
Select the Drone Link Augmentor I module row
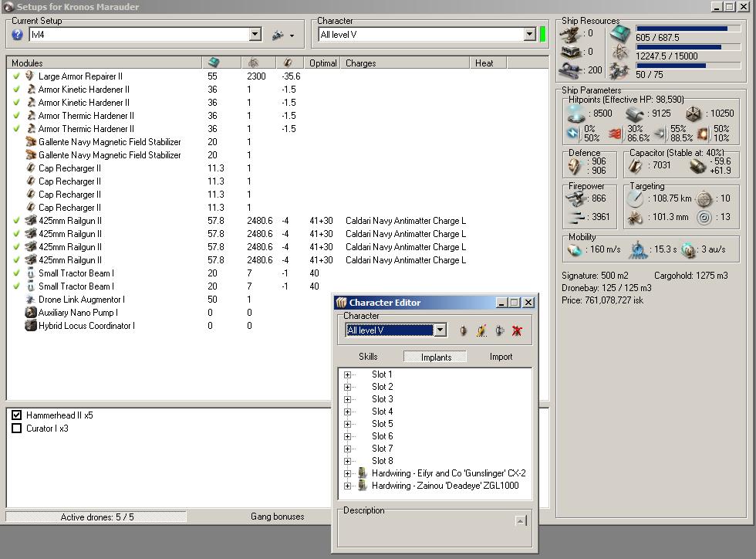pyautogui.click(x=81, y=300)
